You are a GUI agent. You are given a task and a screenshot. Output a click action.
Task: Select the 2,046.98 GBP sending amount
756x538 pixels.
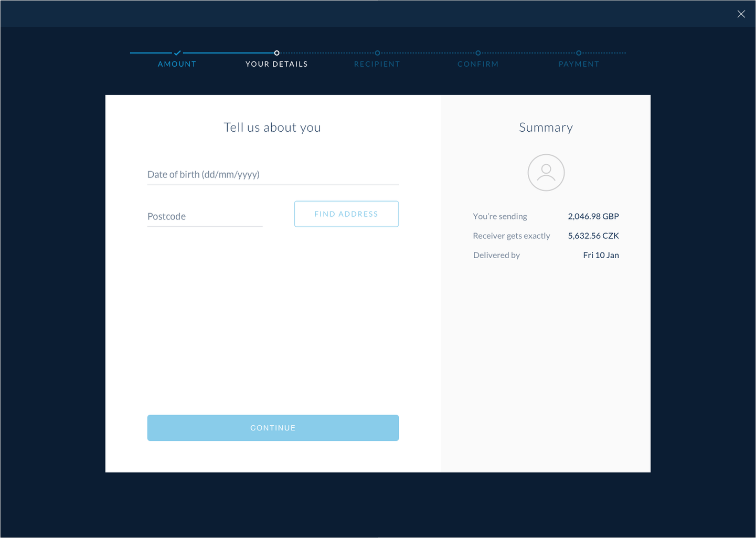pos(593,216)
